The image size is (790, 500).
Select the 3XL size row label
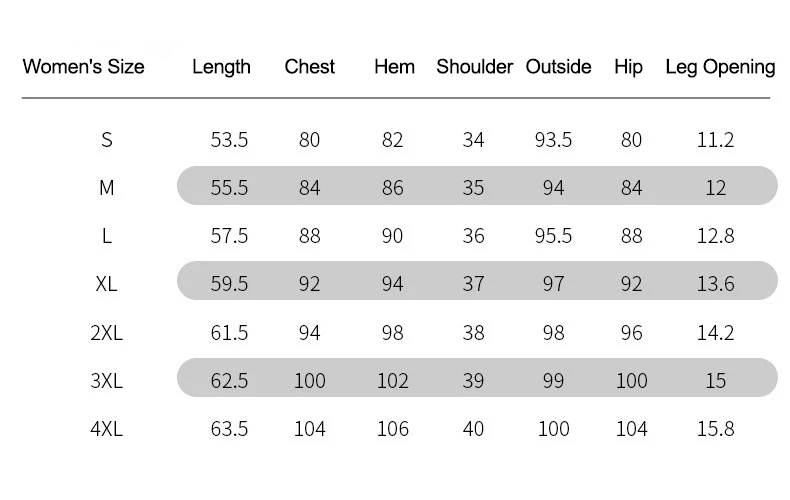pos(106,381)
